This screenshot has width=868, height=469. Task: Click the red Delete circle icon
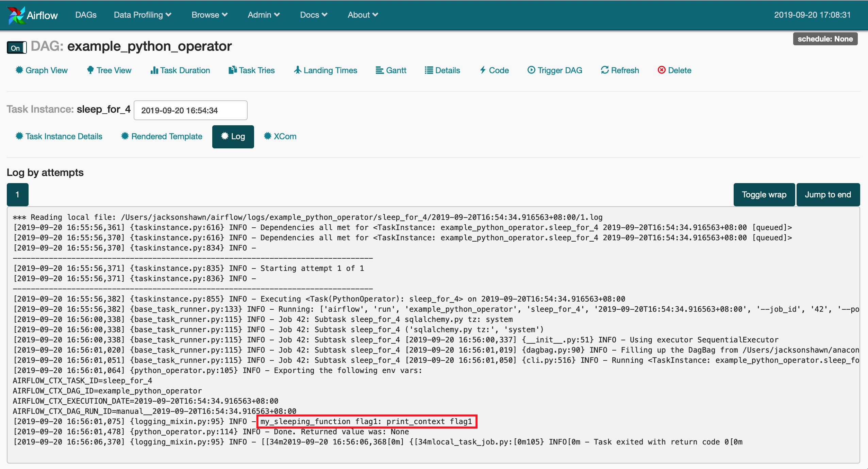[661, 70]
